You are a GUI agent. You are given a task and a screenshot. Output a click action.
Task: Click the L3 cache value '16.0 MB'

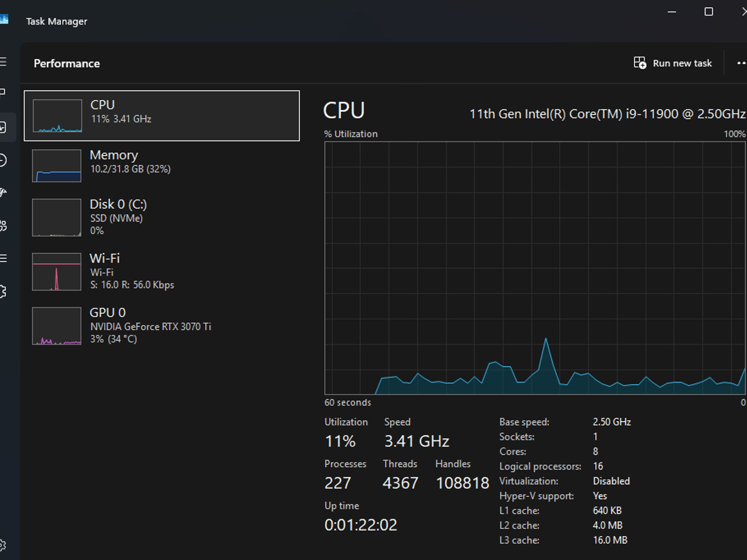click(x=610, y=540)
